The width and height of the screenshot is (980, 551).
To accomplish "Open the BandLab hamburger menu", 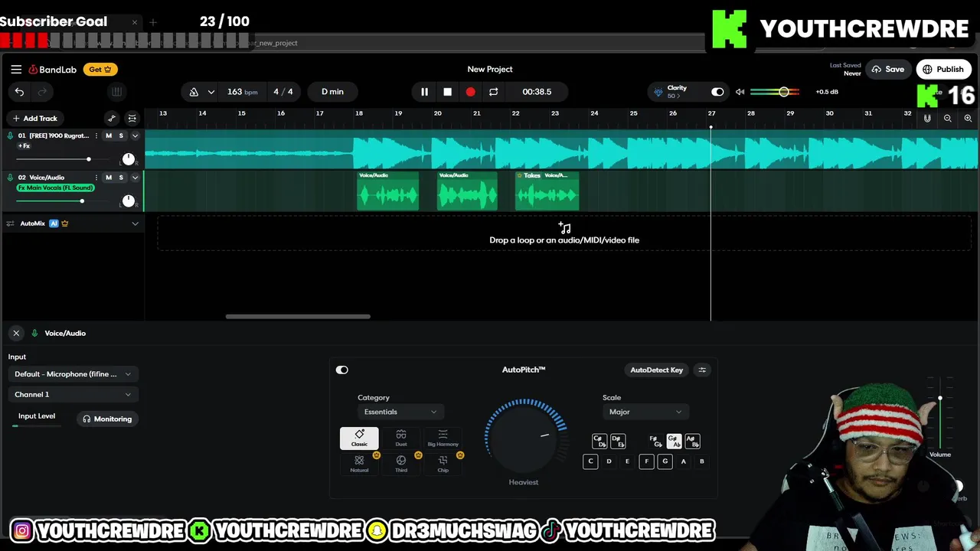I will click(x=16, y=69).
